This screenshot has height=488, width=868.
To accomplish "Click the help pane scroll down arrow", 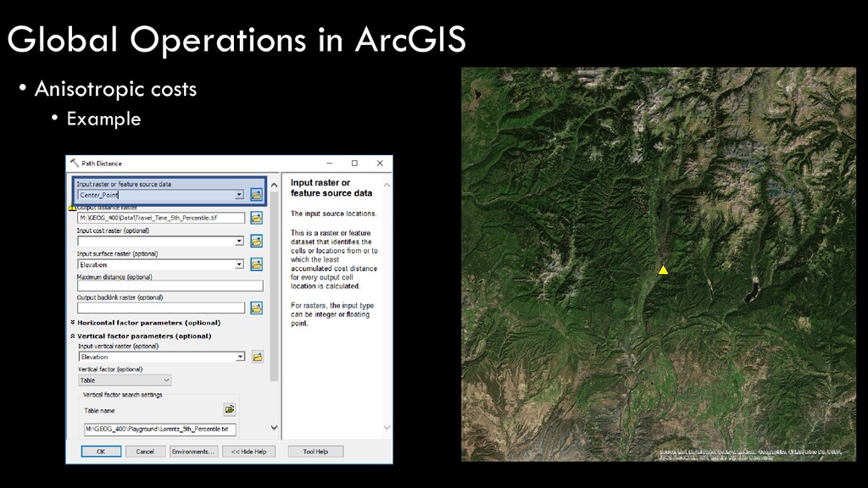I will click(x=387, y=428).
